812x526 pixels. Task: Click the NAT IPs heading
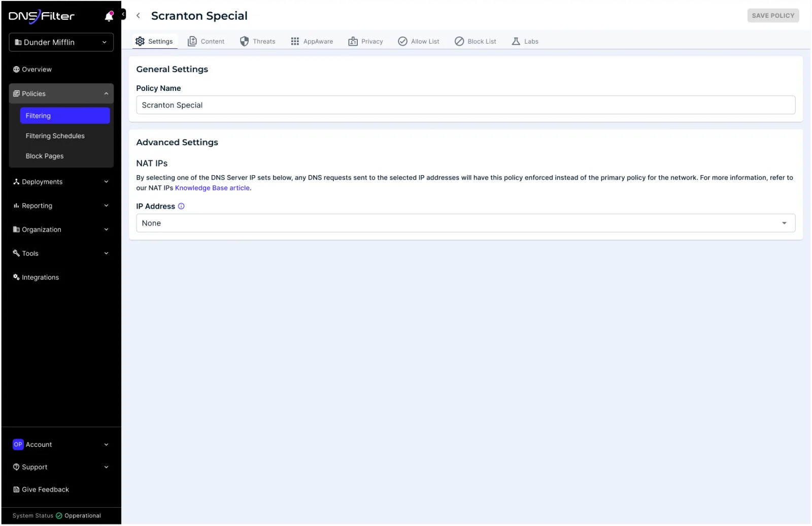click(152, 163)
